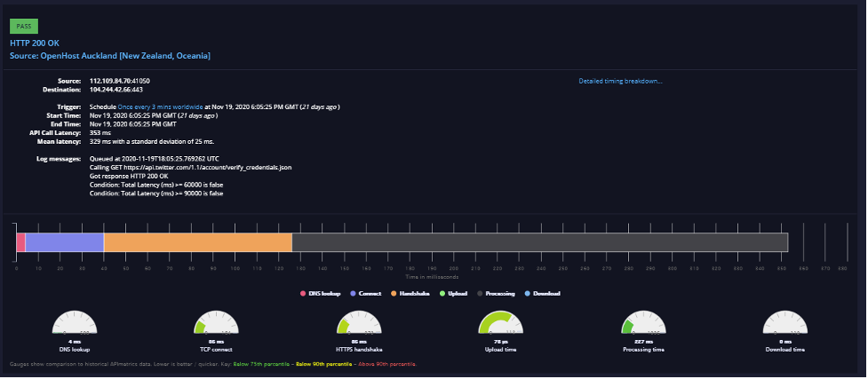This screenshot has height=379, width=868.
Task: Open the OpenHost Auckland source link
Action: pyautogui.click(x=110, y=56)
